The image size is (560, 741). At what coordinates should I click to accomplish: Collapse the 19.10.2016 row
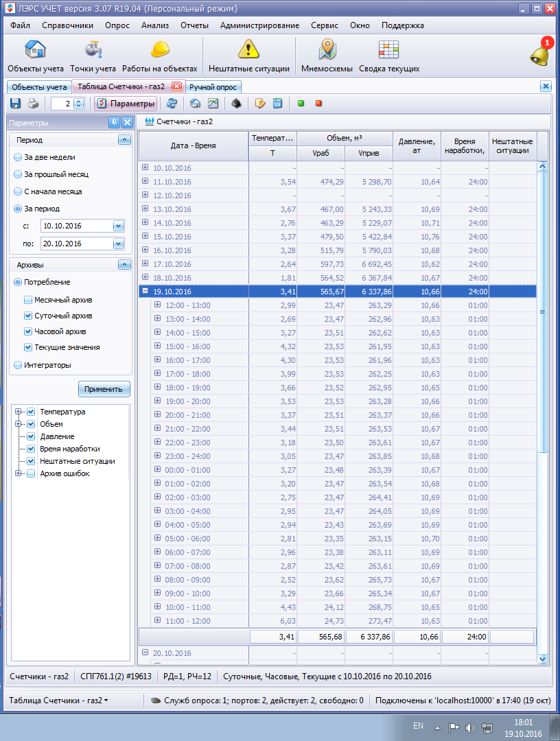pyautogui.click(x=145, y=291)
